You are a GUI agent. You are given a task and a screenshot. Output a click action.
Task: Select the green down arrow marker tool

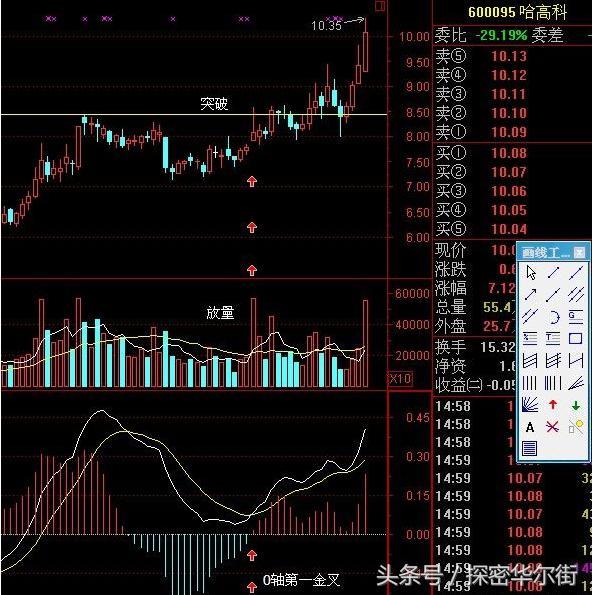coord(576,405)
